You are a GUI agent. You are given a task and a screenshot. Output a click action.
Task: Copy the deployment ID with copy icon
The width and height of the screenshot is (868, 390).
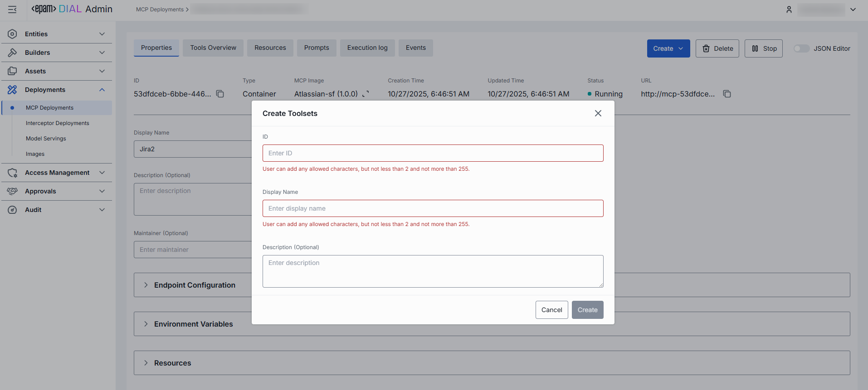click(220, 94)
